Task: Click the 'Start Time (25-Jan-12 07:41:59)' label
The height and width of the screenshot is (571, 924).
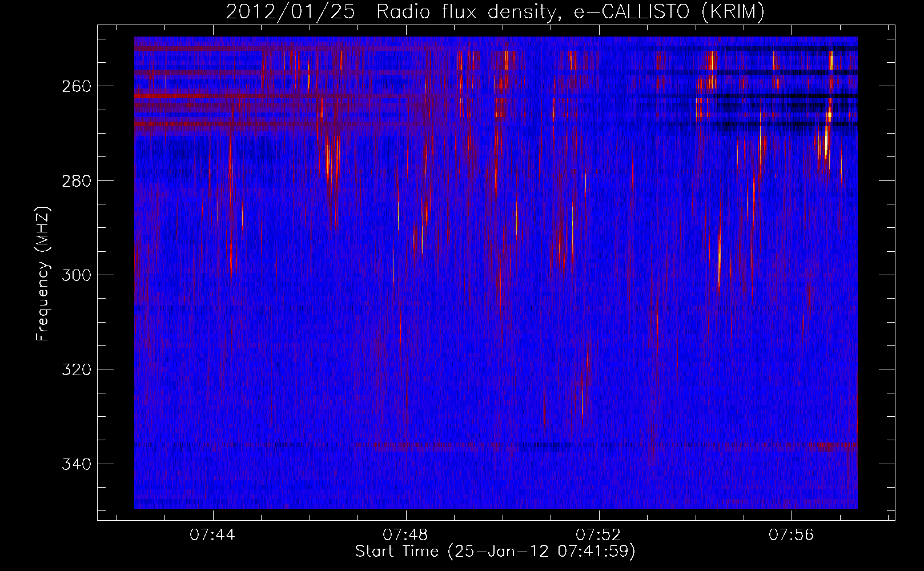Action: pos(495,552)
